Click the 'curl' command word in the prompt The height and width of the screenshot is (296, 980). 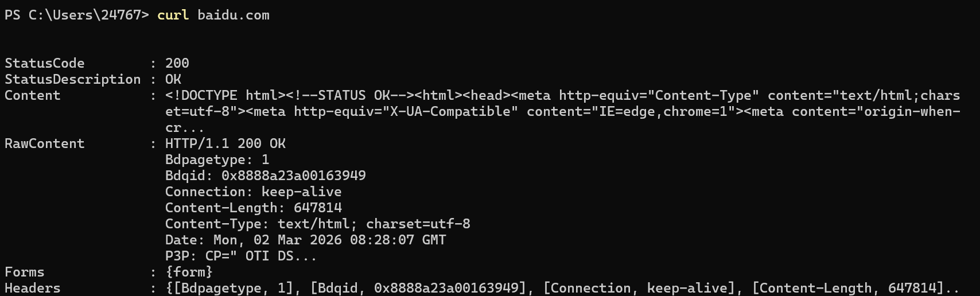coord(173,15)
